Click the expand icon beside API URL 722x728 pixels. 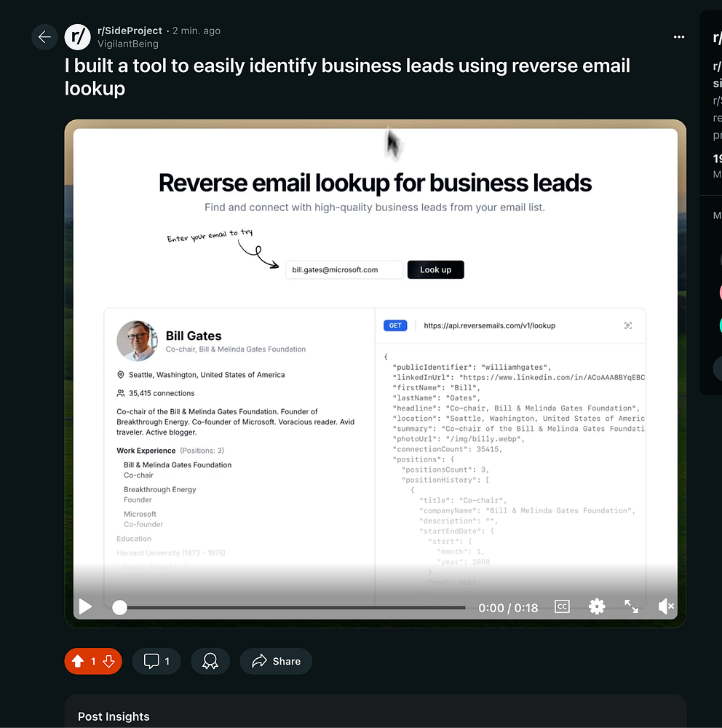(x=627, y=325)
